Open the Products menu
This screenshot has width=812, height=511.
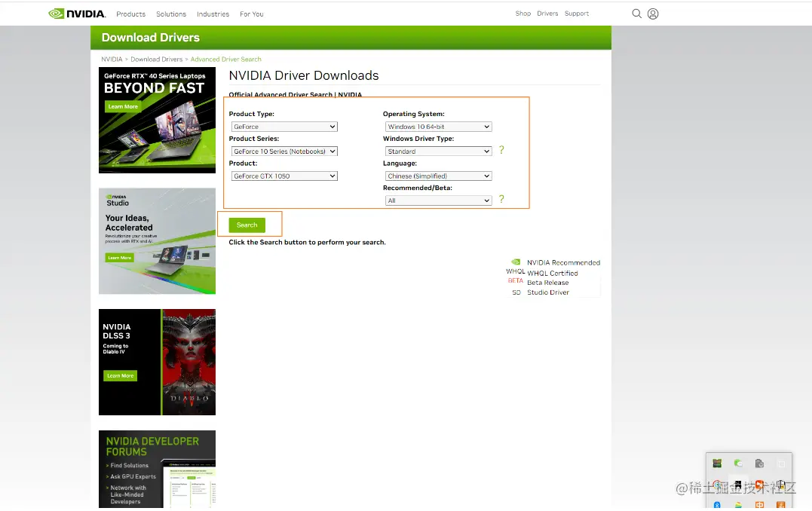coord(131,14)
